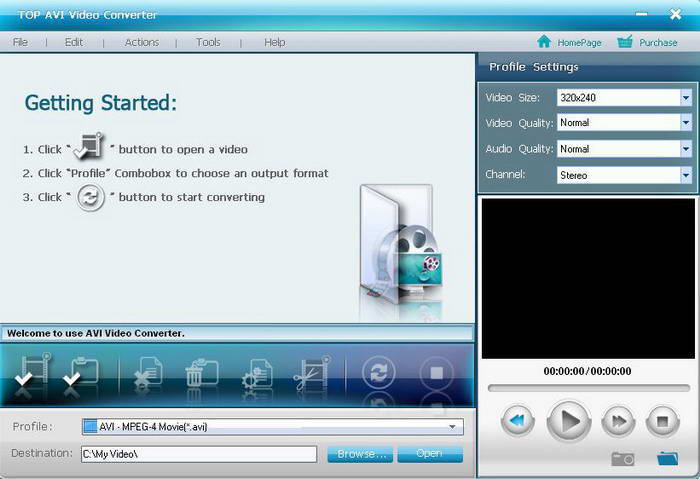Click the playback seek slider
The width and height of the screenshot is (700, 479).
(589, 388)
